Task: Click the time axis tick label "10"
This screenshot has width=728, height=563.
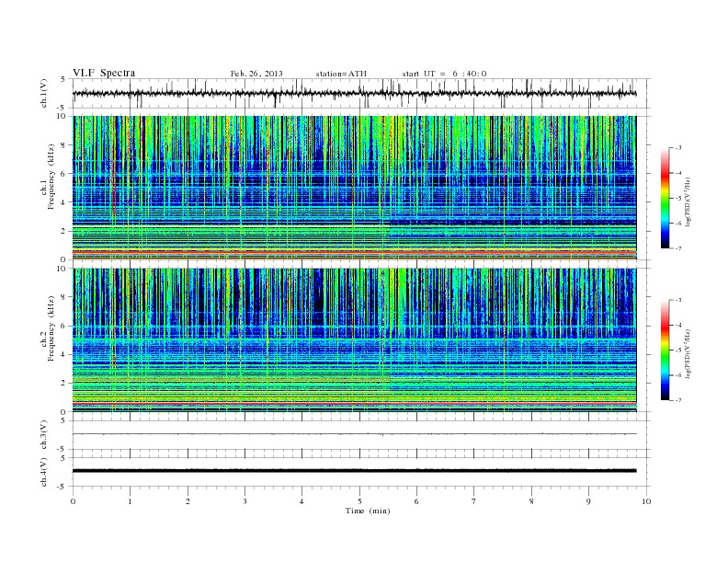Action: click(x=646, y=501)
